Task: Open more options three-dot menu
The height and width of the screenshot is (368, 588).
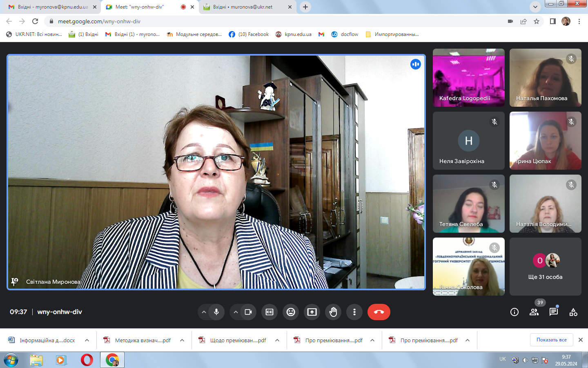Action: 354,312
